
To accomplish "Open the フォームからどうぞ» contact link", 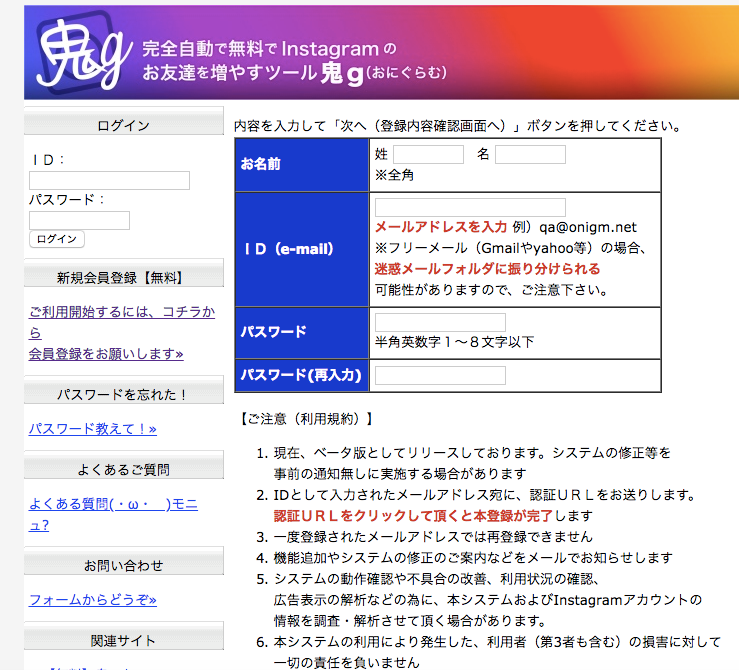I will tap(92, 600).
